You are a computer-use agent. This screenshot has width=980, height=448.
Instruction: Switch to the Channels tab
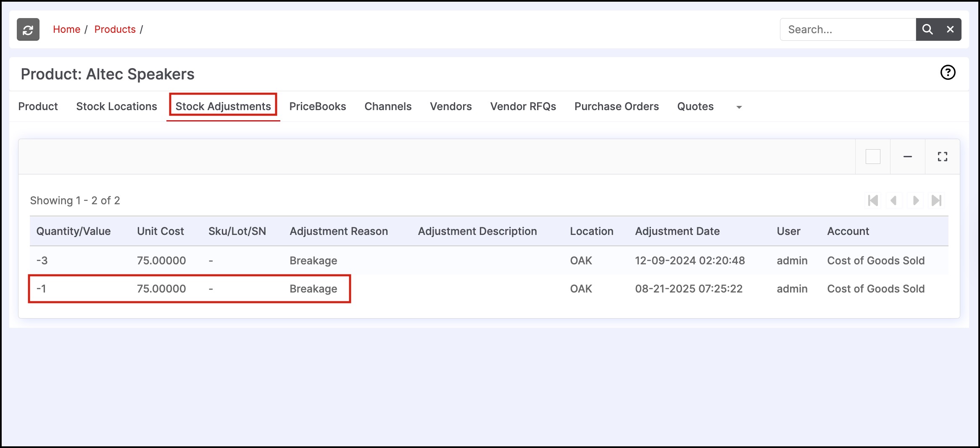pyautogui.click(x=388, y=106)
